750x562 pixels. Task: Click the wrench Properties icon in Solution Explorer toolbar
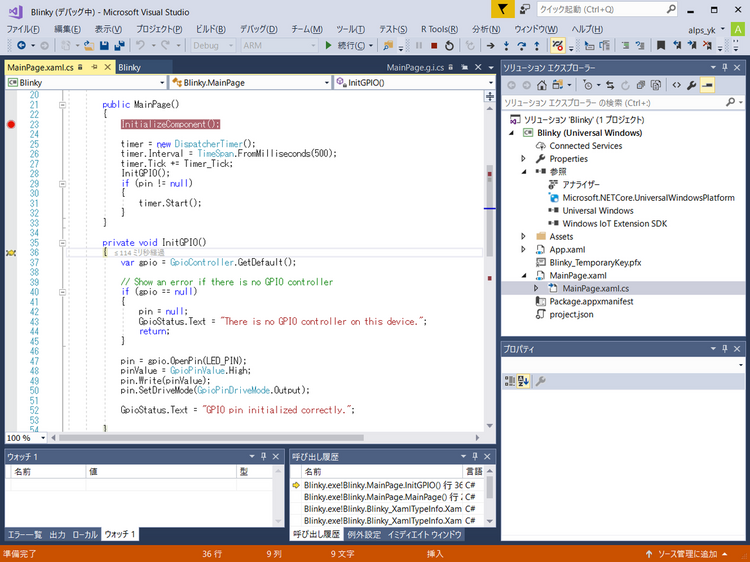pyautogui.click(x=693, y=85)
